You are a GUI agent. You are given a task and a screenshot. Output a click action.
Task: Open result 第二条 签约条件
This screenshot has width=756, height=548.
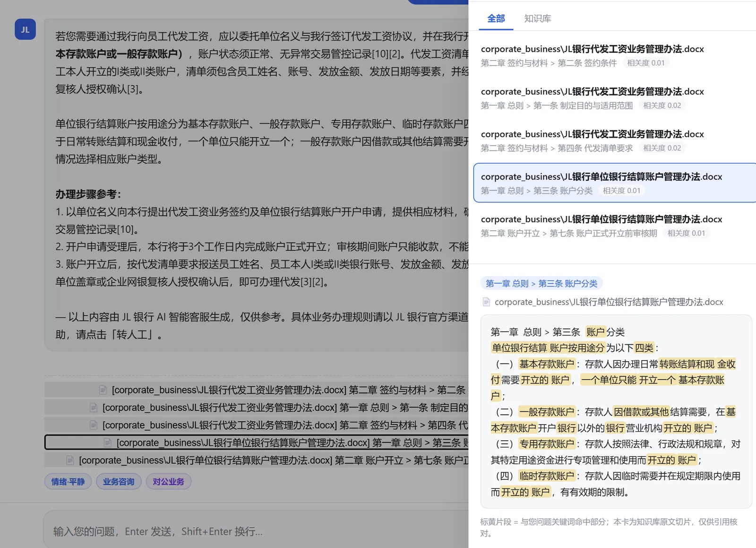click(x=615, y=55)
